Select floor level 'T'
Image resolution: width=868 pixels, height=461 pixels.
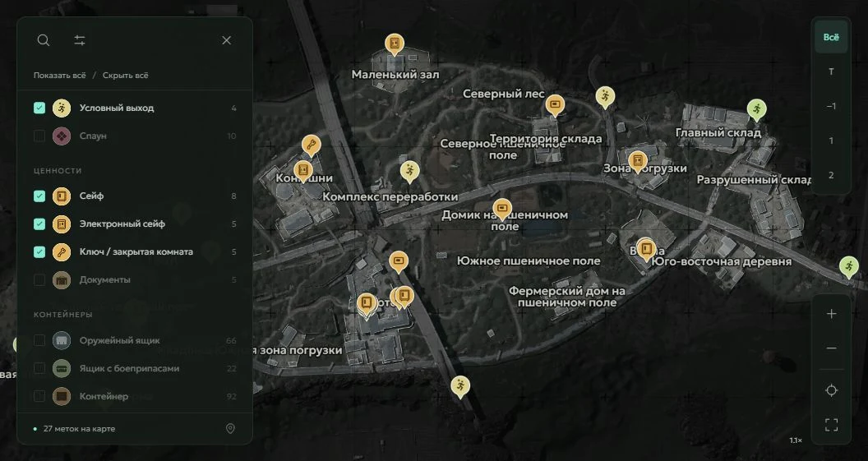point(831,72)
